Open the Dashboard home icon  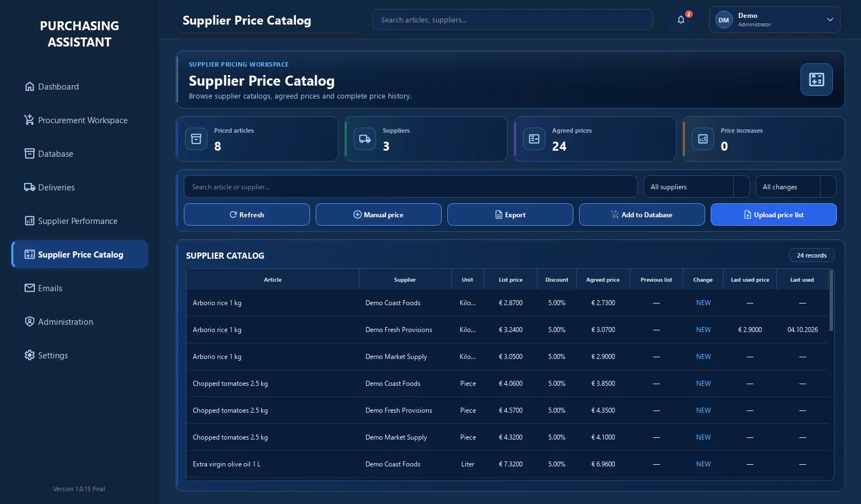(30, 86)
